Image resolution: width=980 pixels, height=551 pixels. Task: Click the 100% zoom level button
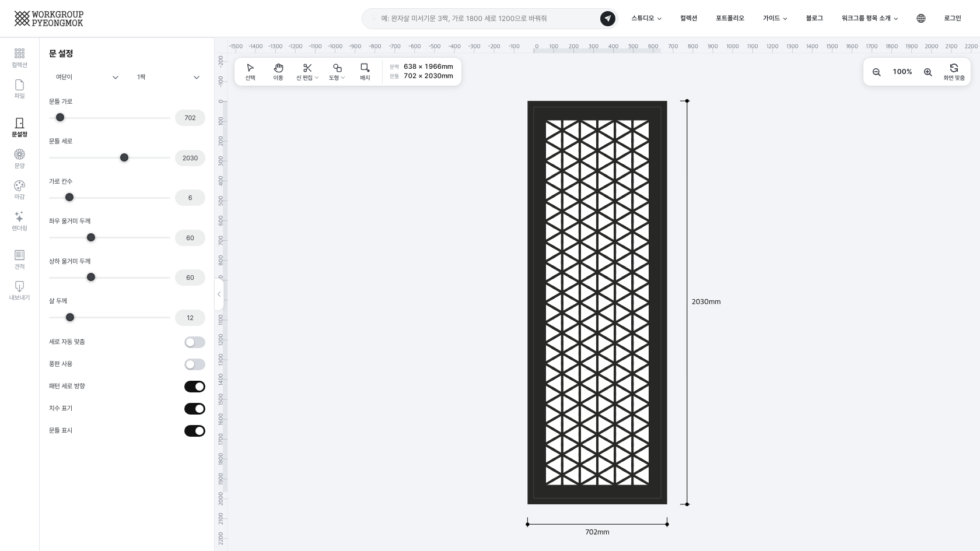tap(902, 72)
